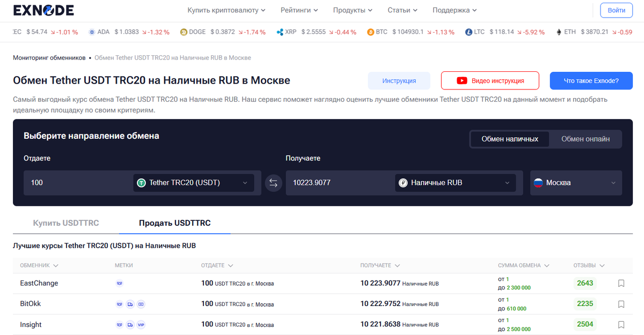
Task: Bookmark the Insight exchanger
Action: [621, 325]
